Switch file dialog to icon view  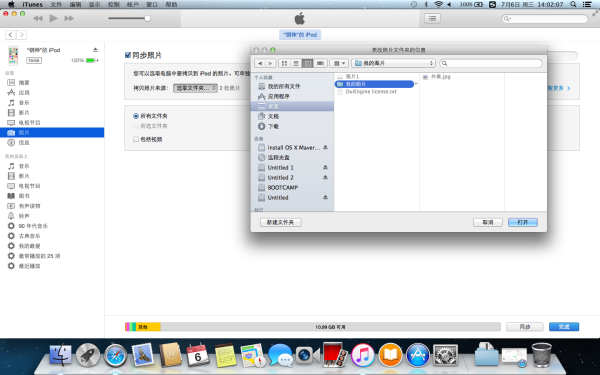[284, 63]
